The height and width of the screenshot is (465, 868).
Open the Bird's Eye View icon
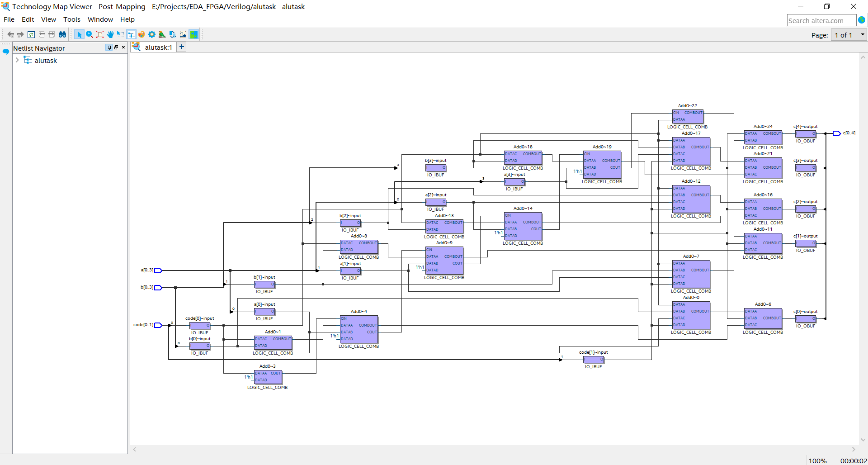[x=162, y=34]
